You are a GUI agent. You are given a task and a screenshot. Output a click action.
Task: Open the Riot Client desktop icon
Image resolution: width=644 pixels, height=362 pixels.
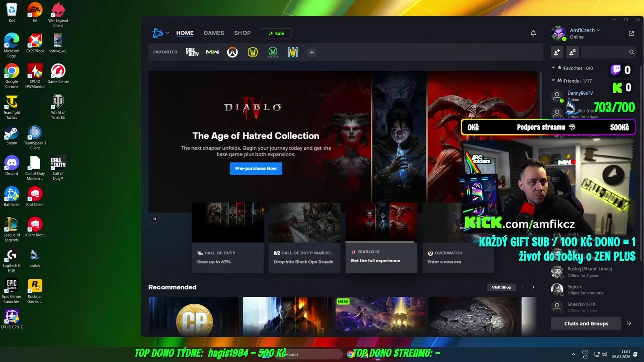pos(35,197)
